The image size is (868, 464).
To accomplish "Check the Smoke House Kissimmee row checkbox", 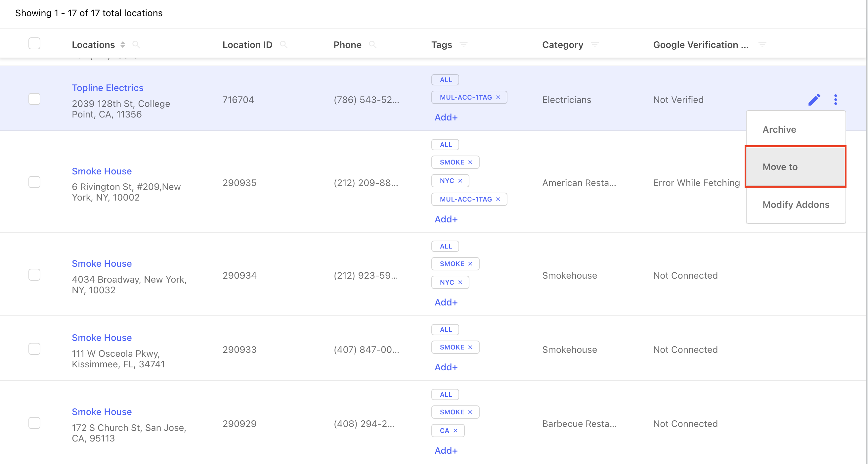I will click(34, 349).
